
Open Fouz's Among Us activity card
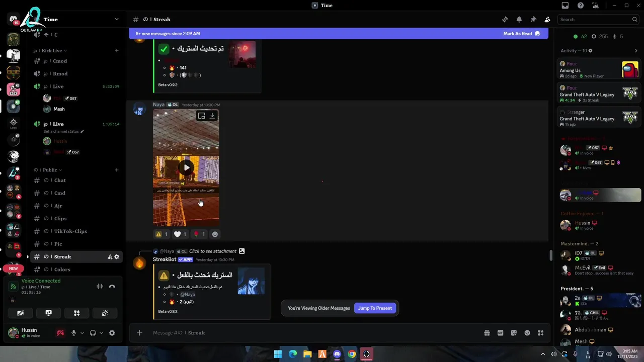click(599, 69)
